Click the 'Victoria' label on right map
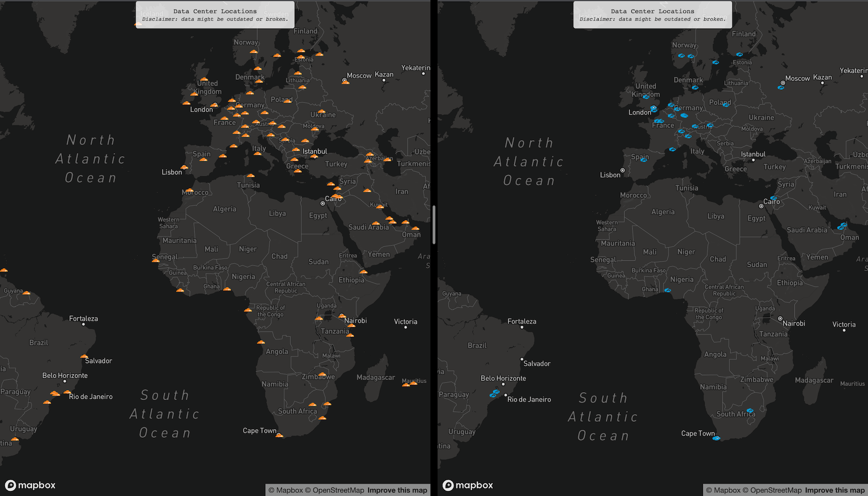This screenshot has width=868, height=496. click(844, 324)
